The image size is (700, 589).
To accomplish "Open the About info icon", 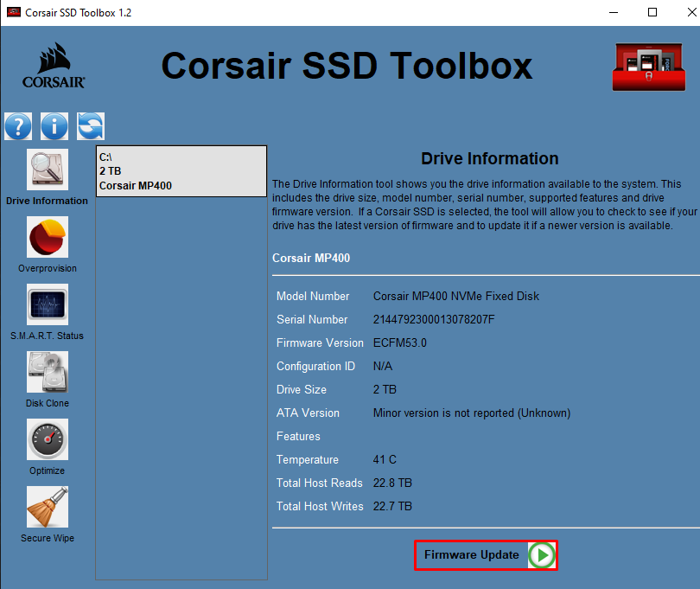I will pyautogui.click(x=54, y=126).
